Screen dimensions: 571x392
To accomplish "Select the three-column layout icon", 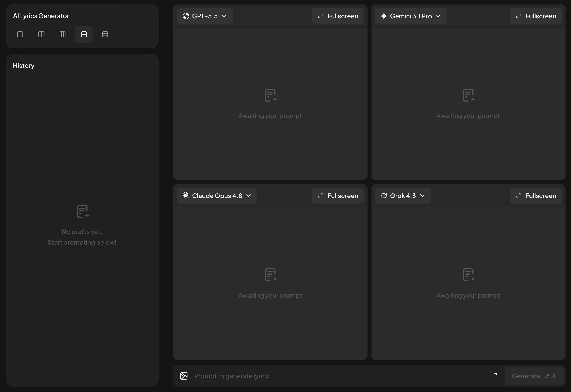I will click(62, 34).
